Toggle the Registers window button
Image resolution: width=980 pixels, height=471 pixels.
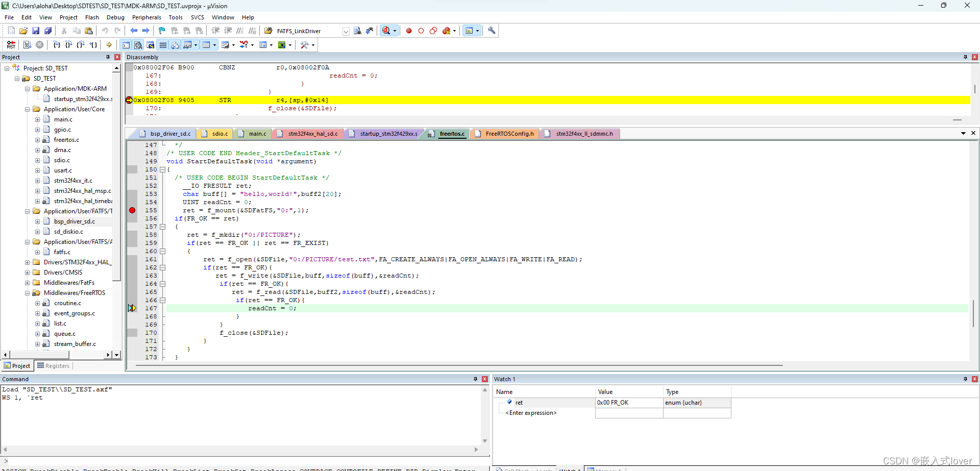coord(163,45)
